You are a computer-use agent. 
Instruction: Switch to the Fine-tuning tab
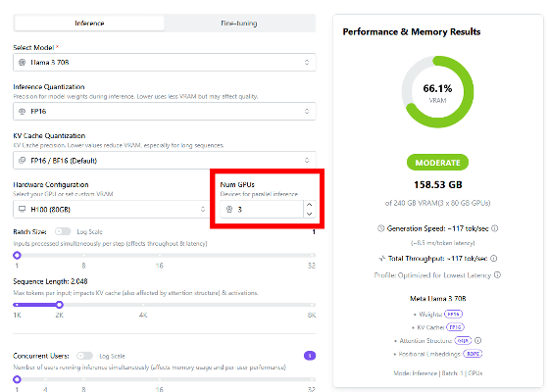(x=239, y=24)
